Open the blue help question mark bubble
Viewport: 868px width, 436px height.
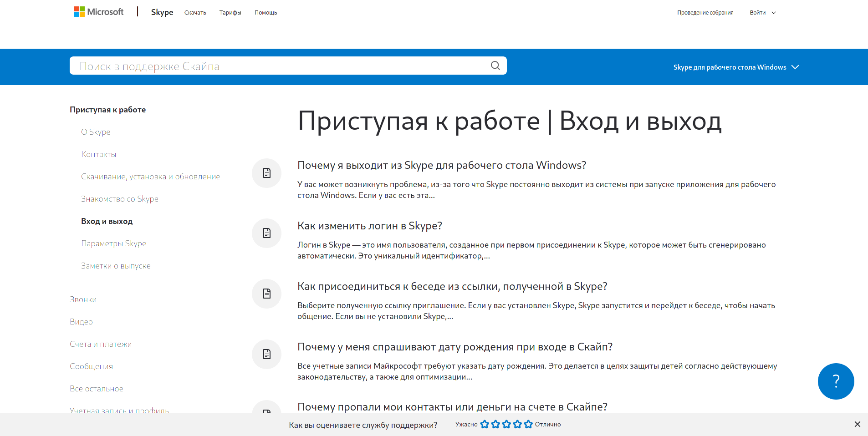(x=836, y=381)
